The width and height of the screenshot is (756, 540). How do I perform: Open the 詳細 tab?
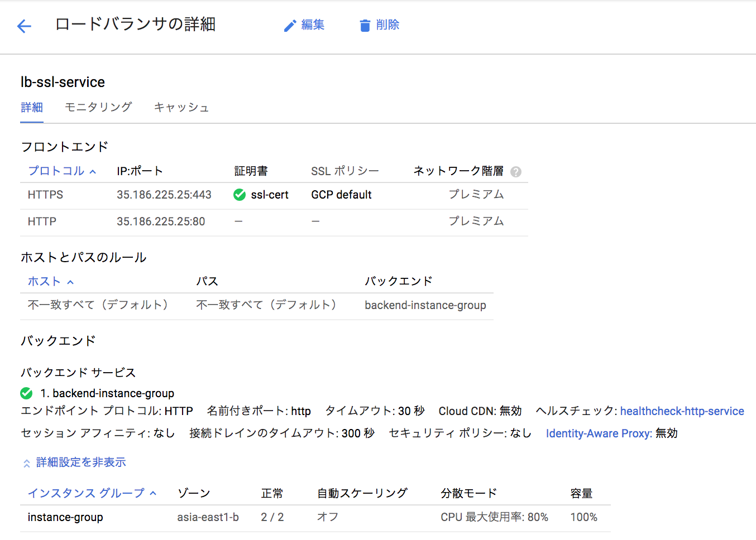coord(32,107)
